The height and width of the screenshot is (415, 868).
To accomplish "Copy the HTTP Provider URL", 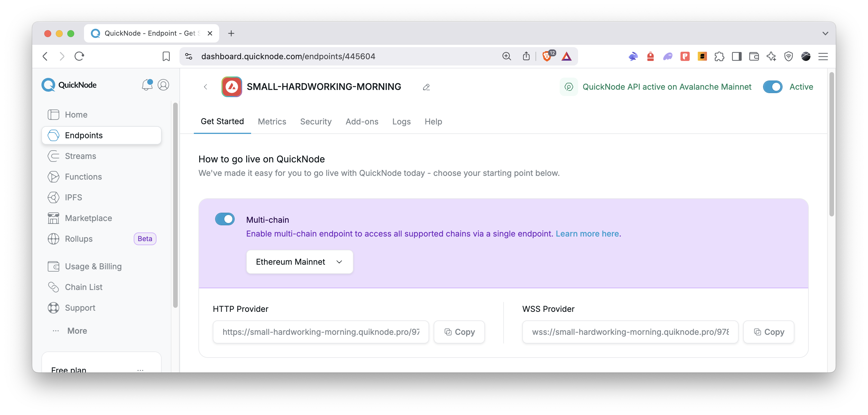I will (459, 332).
